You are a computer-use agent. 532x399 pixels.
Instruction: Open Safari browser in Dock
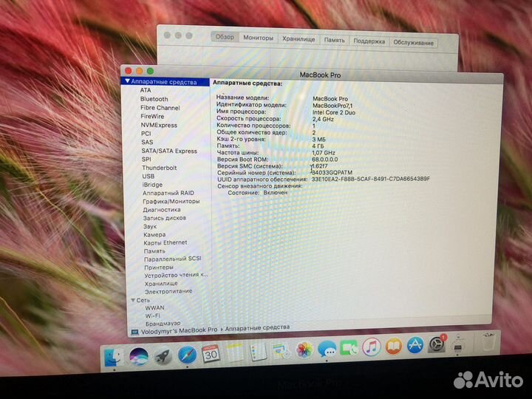coord(187,355)
